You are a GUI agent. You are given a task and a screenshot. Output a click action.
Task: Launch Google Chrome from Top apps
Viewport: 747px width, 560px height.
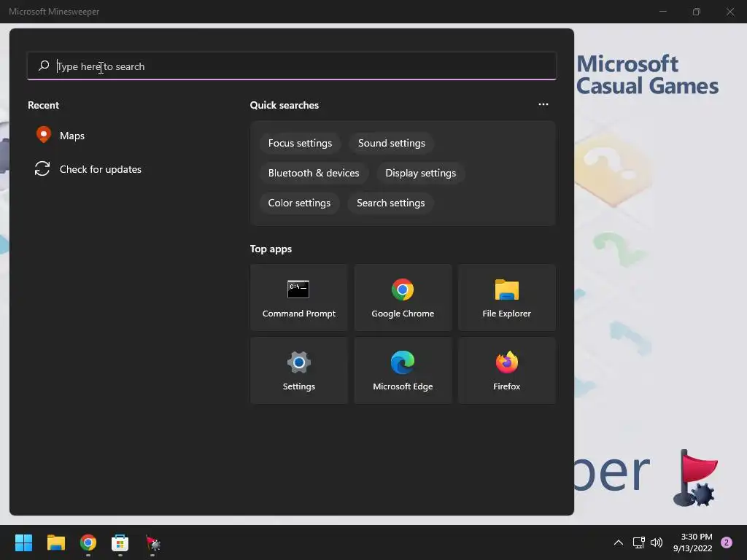click(403, 297)
